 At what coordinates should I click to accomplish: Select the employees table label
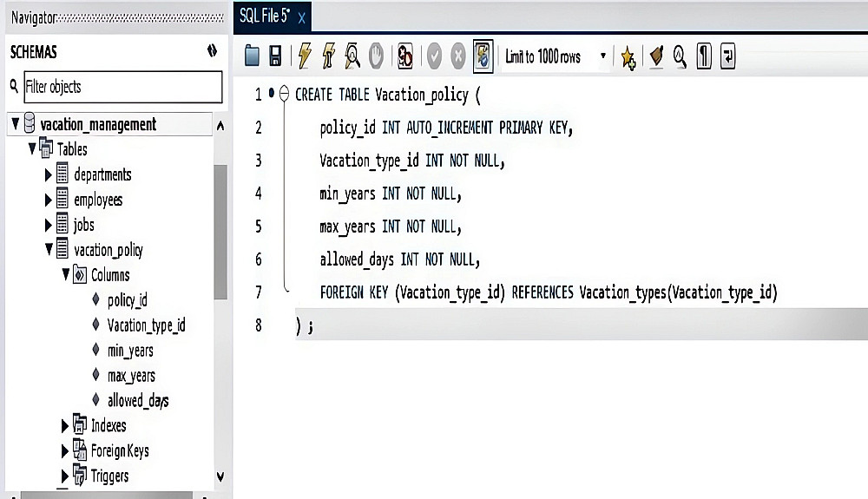[98, 200]
